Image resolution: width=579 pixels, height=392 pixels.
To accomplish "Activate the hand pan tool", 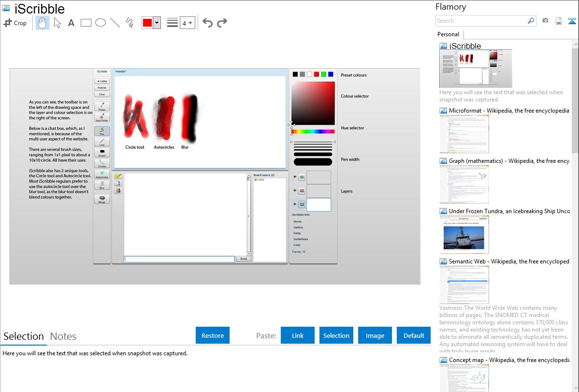I will 42,23.
